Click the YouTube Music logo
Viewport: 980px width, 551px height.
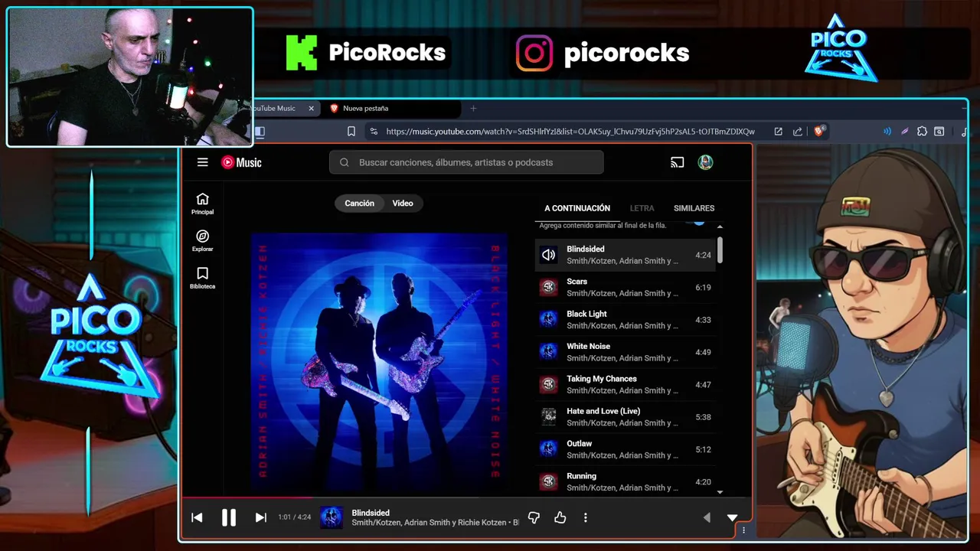click(242, 162)
